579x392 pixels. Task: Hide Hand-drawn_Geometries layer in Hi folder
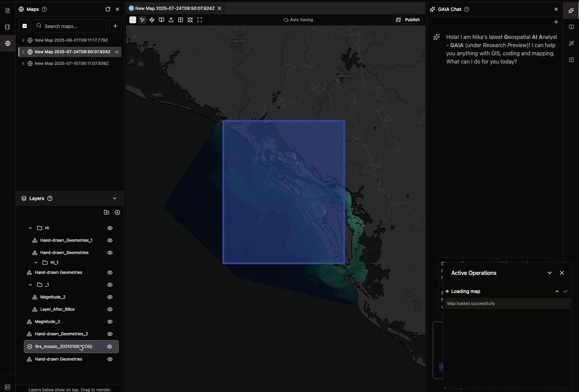tap(110, 253)
